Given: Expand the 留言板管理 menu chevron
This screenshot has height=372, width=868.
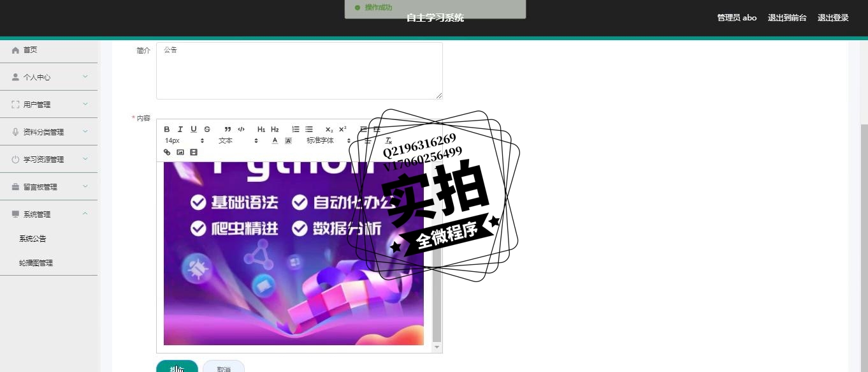Looking at the screenshot, I should click(x=85, y=186).
